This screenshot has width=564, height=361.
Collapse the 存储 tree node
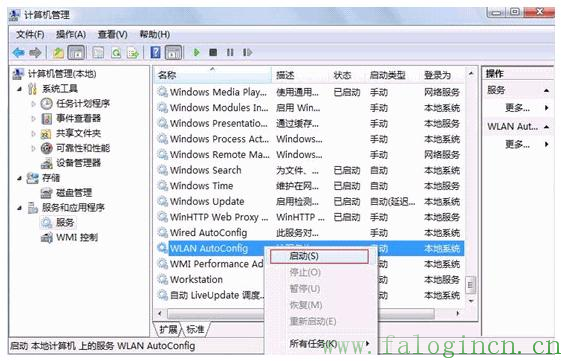20,178
